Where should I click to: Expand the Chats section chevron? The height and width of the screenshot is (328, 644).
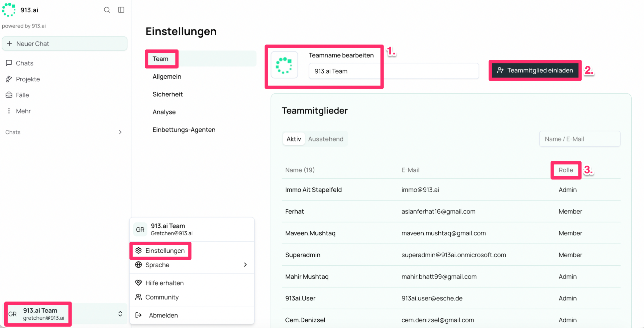tap(120, 132)
